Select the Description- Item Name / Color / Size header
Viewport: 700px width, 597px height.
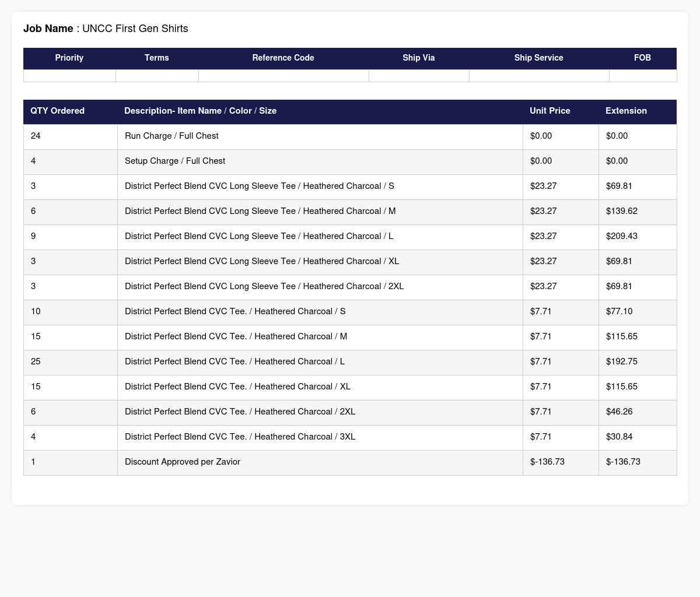point(320,111)
